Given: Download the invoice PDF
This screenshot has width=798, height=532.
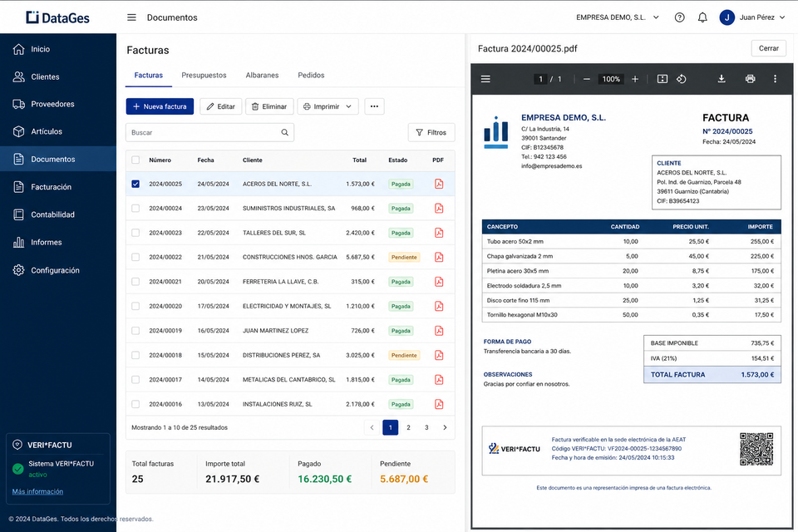Looking at the screenshot, I should (x=722, y=79).
